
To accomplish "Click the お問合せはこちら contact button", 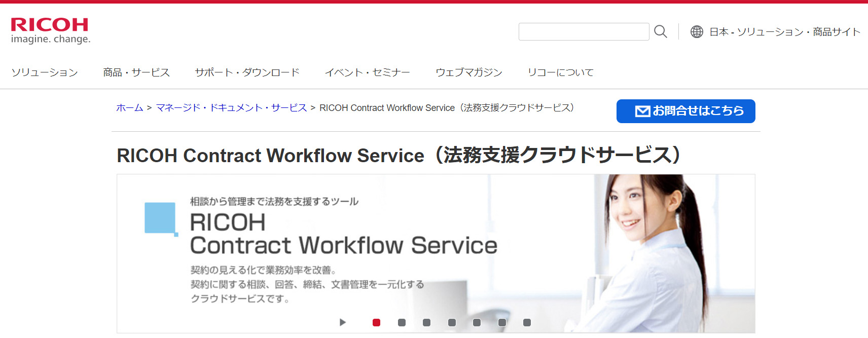I will (x=685, y=111).
